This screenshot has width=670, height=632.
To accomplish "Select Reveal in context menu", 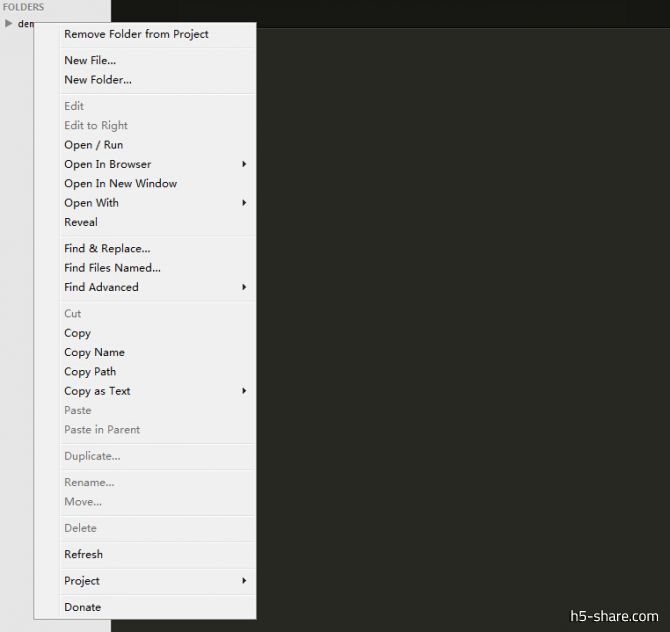I will 145,222.
